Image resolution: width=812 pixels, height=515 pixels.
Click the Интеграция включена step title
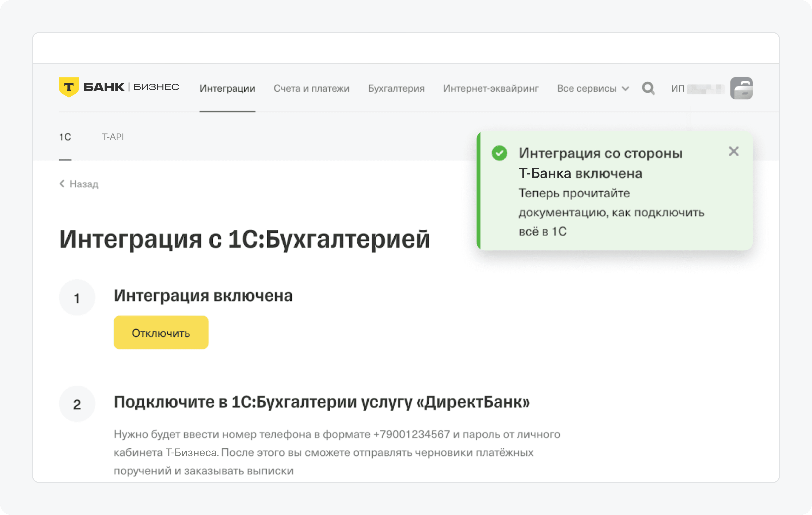(203, 296)
